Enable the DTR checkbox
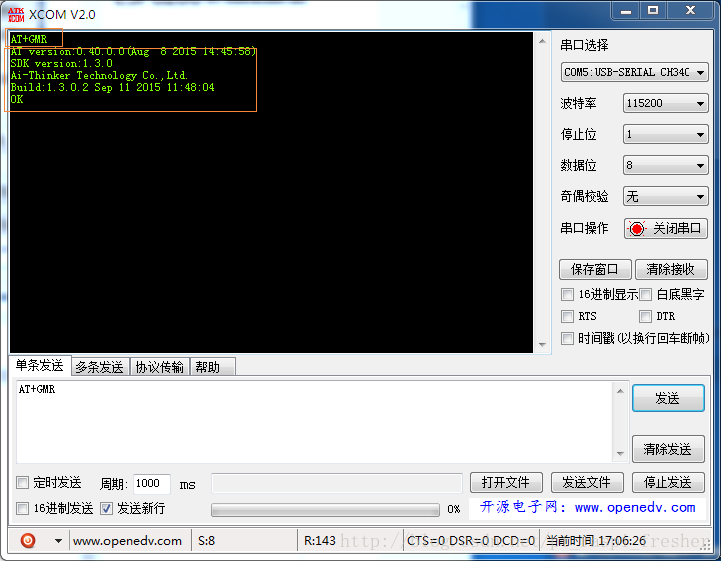Screen dimensions: 721x561 (x=646, y=316)
